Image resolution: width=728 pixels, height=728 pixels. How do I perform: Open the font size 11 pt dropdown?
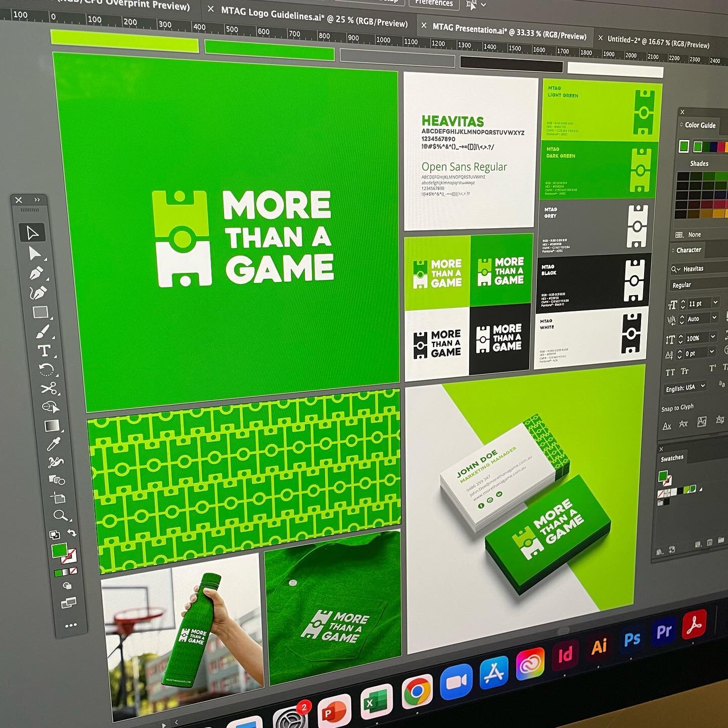pos(715,302)
